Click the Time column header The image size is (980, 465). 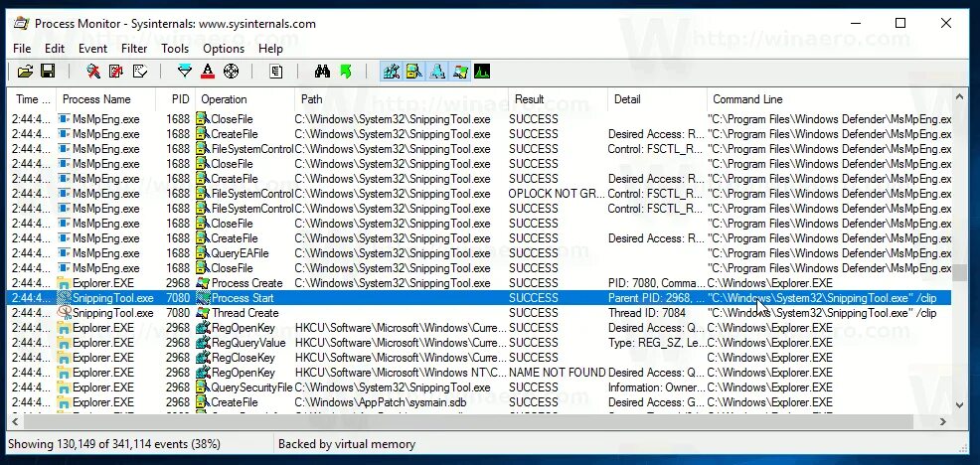(31, 98)
